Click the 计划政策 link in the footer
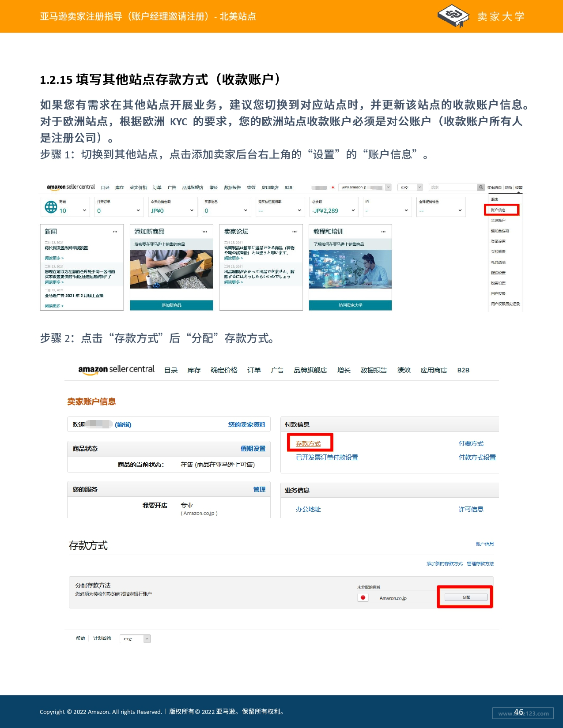Screen dimensions: 563x728 (x=102, y=638)
